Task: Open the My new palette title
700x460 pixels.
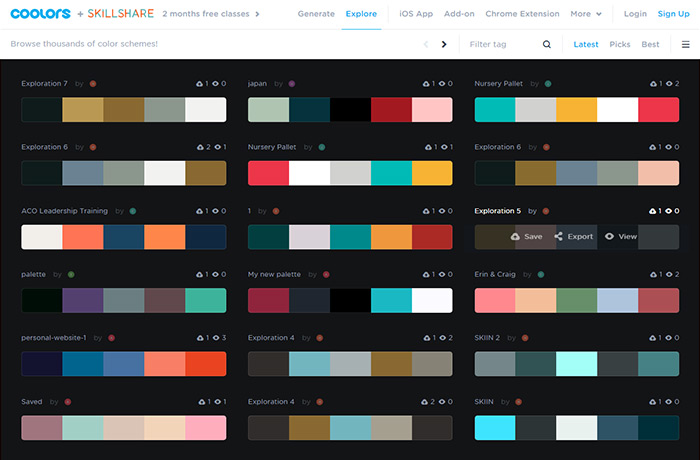Action: (274, 274)
